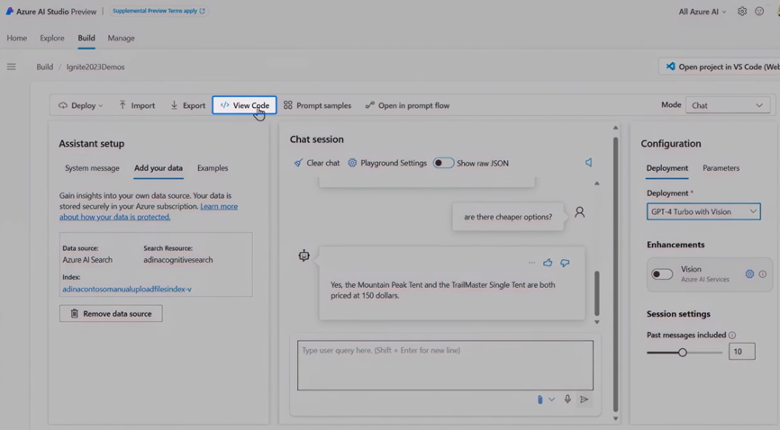Click Open in prompt flow

407,106
